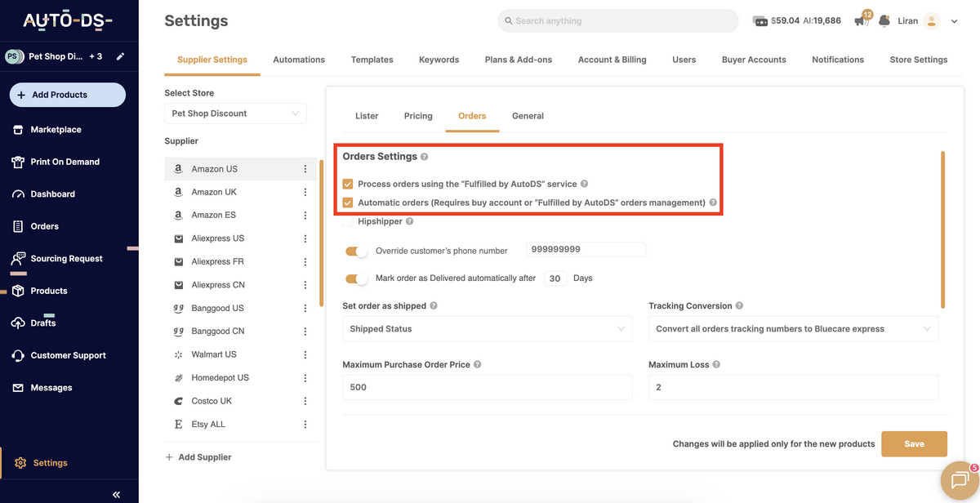The height and width of the screenshot is (503, 980).
Task: Save the Orders settings changes
Action: (x=914, y=443)
